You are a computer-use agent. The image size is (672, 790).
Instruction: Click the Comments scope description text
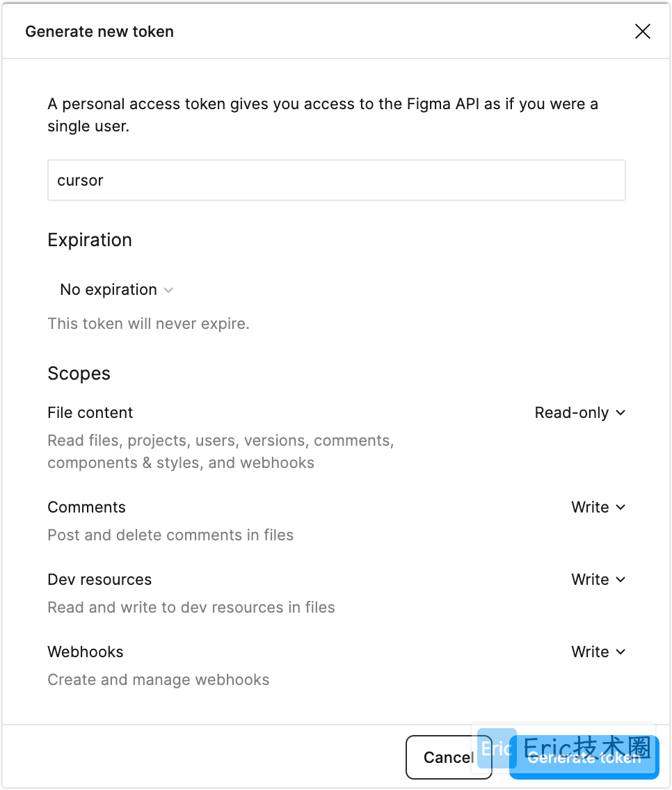tap(170, 535)
